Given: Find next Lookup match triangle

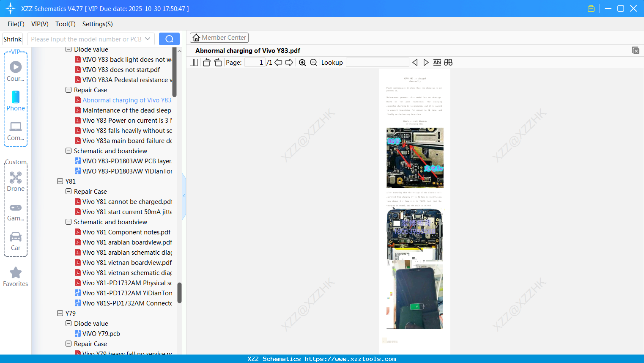Looking at the screenshot, I should (426, 63).
